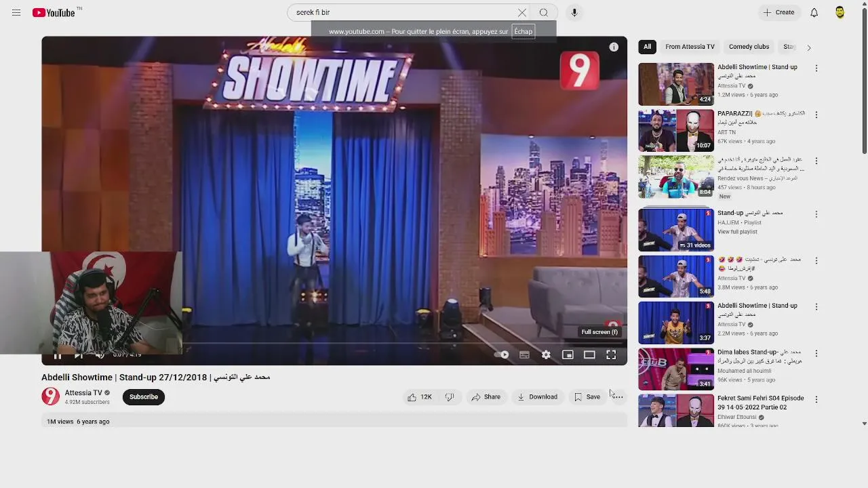This screenshot has width=868, height=488.
Task: Open the 3:37 Abdelli Showtime thumbnail
Action: pos(676,323)
